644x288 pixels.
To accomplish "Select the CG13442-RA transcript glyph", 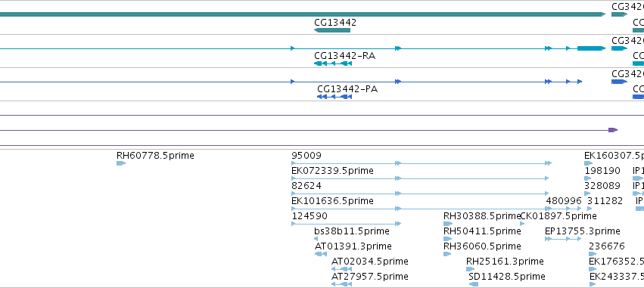I will (333, 63).
